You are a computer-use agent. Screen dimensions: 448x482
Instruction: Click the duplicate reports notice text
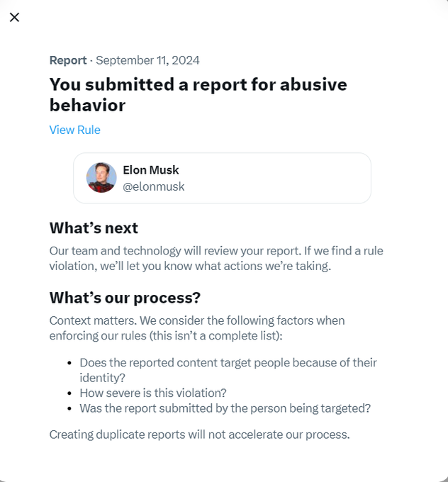[200, 435]
